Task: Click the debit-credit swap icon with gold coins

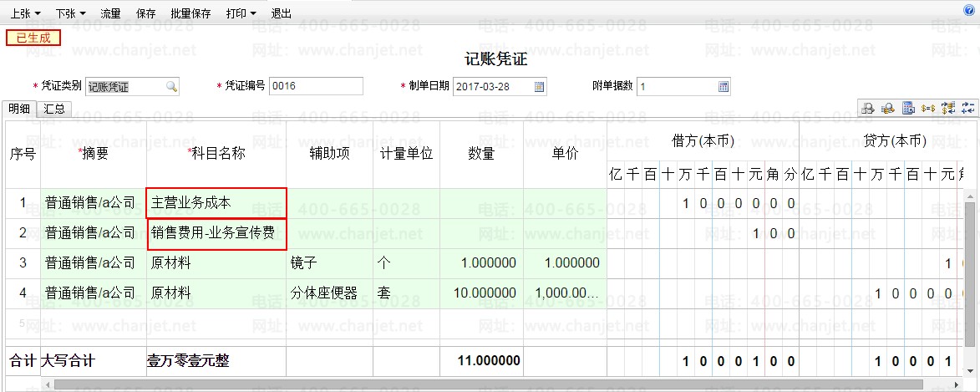Action: click(948, 108)
